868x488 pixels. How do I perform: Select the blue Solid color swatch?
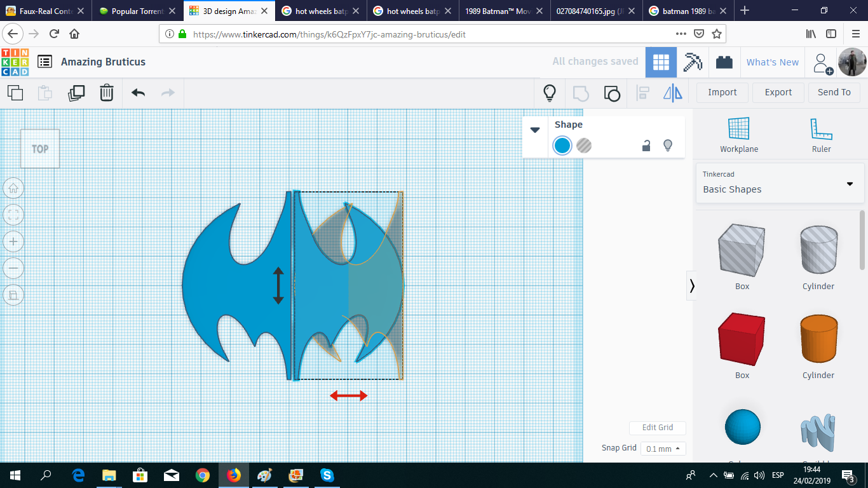(x=562, y=146)
